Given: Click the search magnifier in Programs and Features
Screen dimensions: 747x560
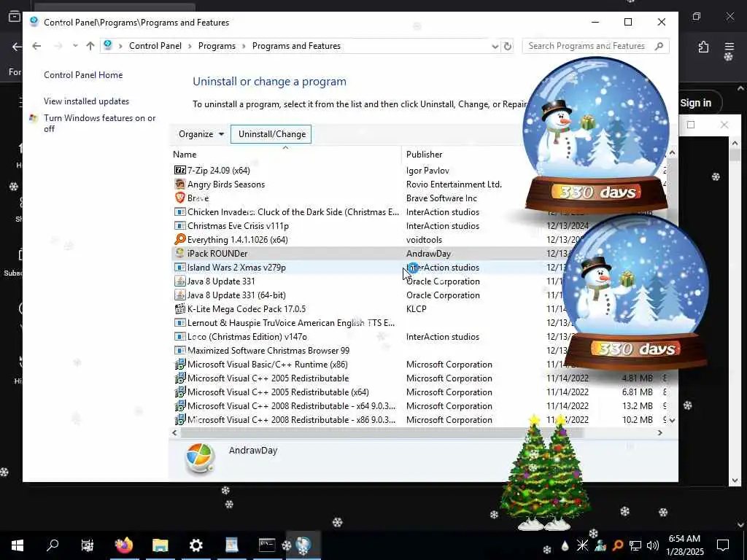Looking at the screenshot, I should (659, 46).
